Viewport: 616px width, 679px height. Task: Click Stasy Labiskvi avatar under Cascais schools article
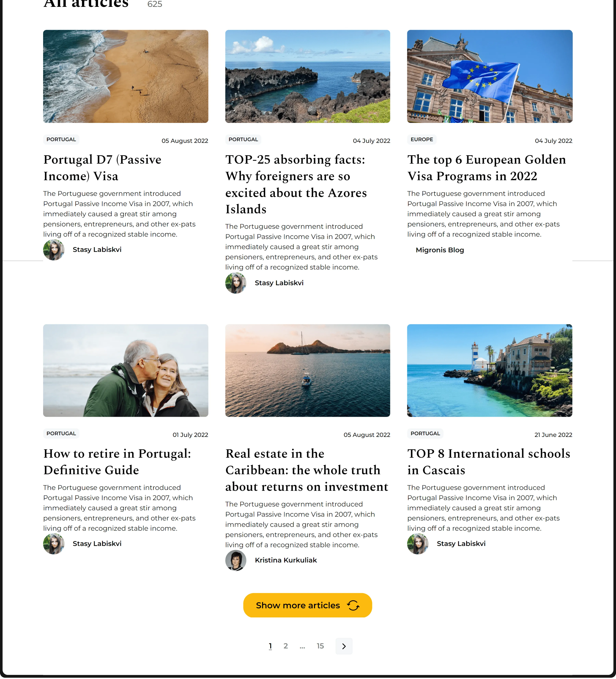coord(418,544)
